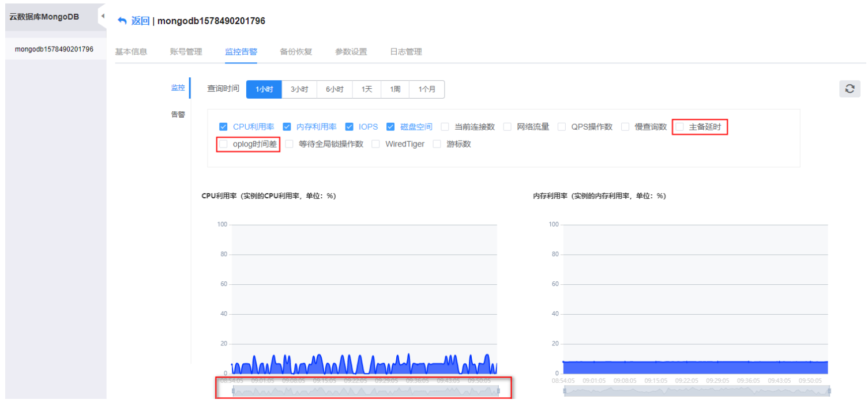Enable the QPS操作数 checkbox

point(562,127)
